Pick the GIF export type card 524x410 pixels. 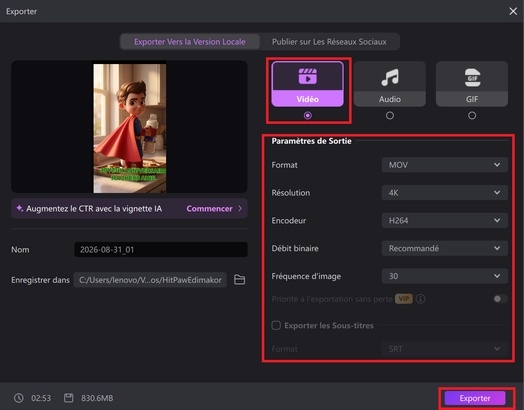(x=472, y=84)
